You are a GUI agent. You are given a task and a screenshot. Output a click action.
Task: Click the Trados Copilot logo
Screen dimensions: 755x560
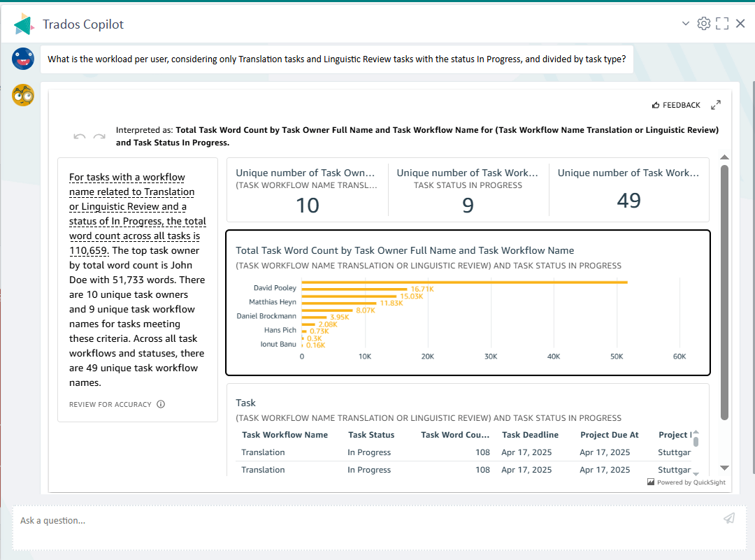tap(24, 24)
